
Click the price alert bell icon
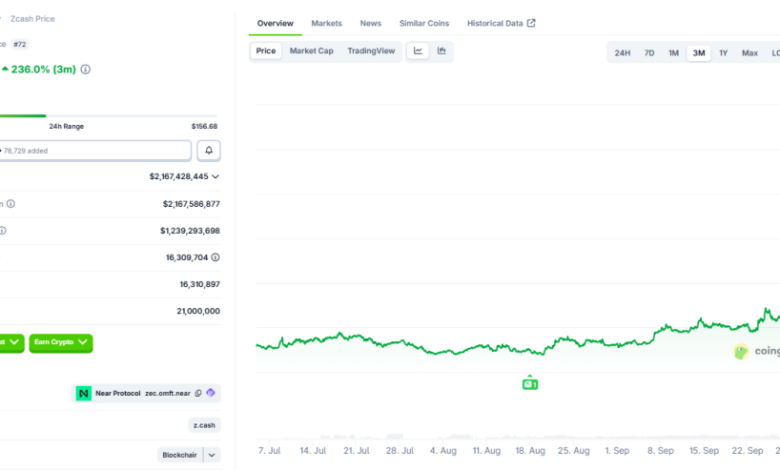pyautogui.click(x=209, y=150)
